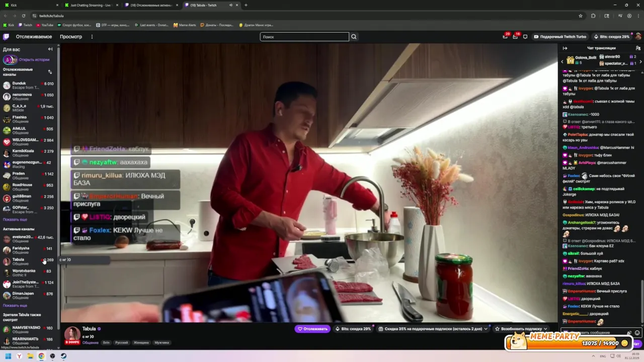Open Prime loot icon with 29 badge
Screen dimensions: 644x362
(x=505, y=37)
